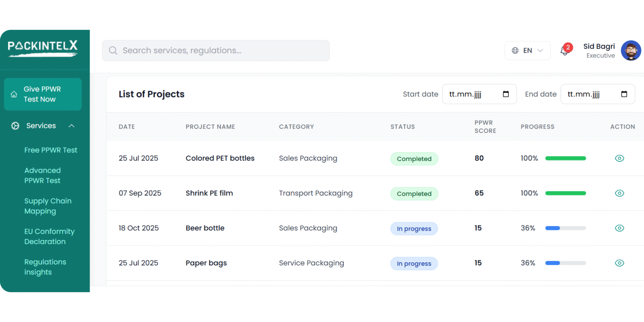Select Beer bottle project name

(205, 228)
